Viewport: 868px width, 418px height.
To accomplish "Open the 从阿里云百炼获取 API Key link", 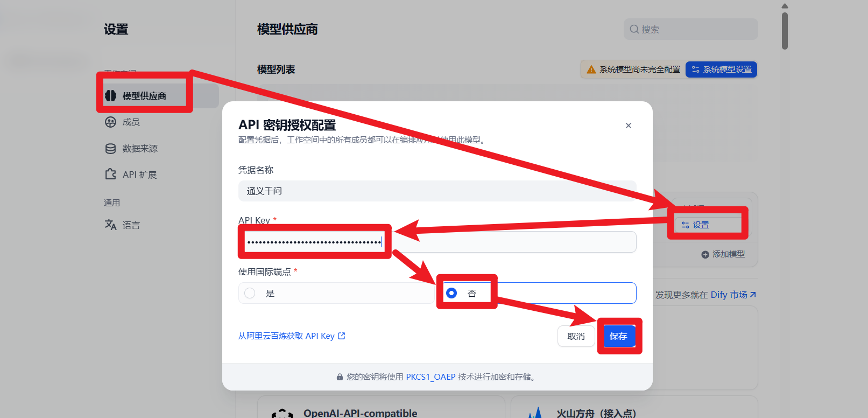I will 292,336.
